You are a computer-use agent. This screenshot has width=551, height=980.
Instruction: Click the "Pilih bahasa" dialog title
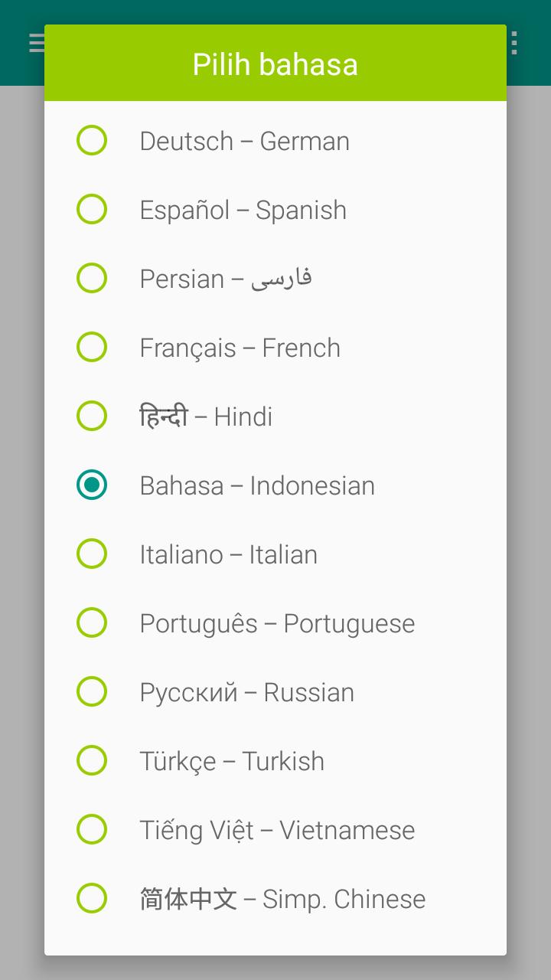coord(275,64)
